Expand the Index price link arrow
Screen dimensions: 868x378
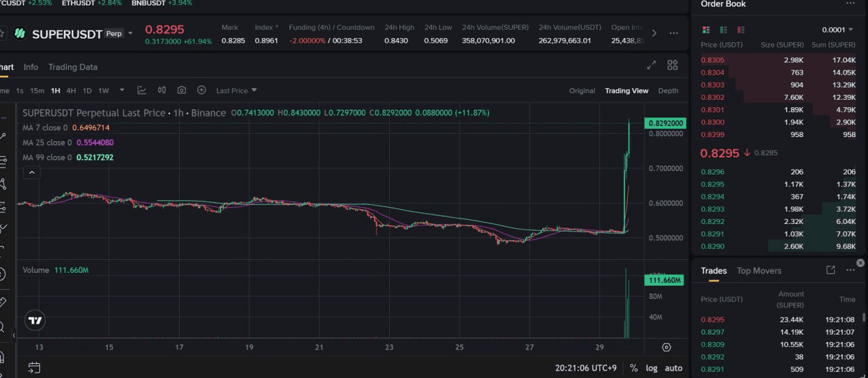point(275,27)
